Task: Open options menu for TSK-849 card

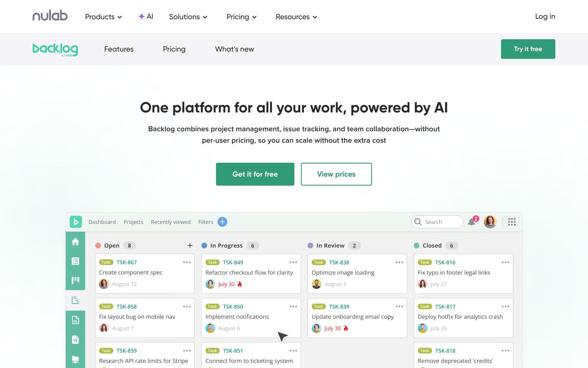Action: (x=293, y=262)
